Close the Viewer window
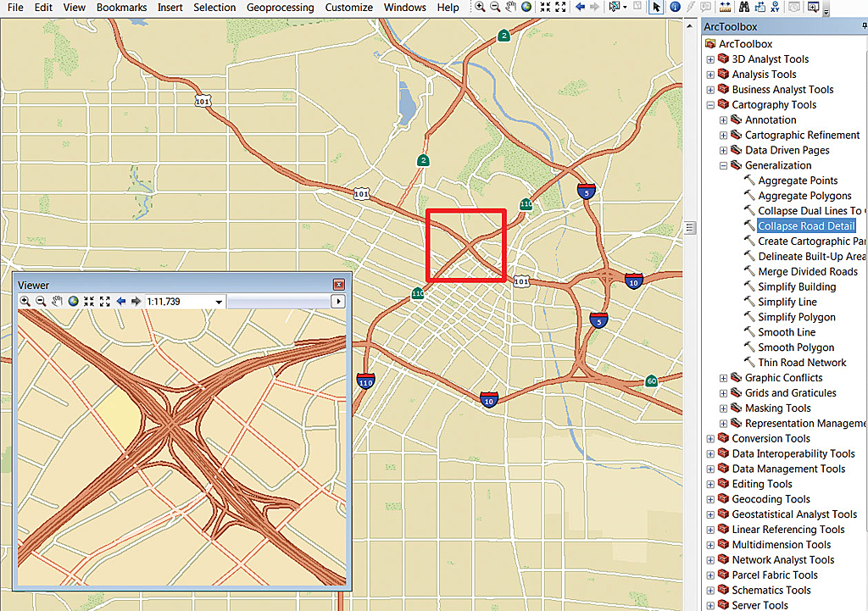Screen dimensions: 868x611 pos(339,285)
